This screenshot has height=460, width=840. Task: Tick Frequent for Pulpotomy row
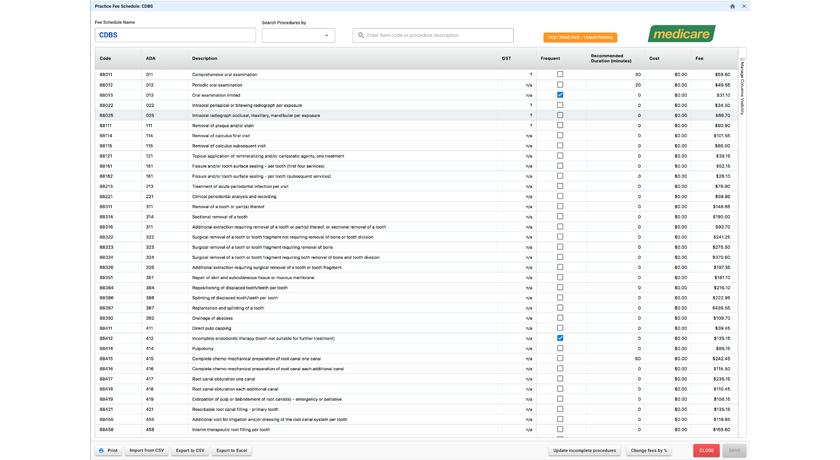560,348
